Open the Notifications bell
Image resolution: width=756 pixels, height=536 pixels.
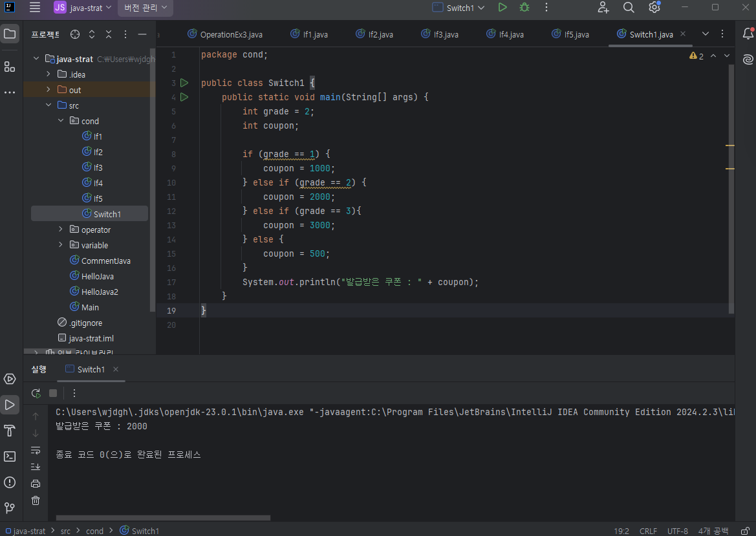[748, 34]
